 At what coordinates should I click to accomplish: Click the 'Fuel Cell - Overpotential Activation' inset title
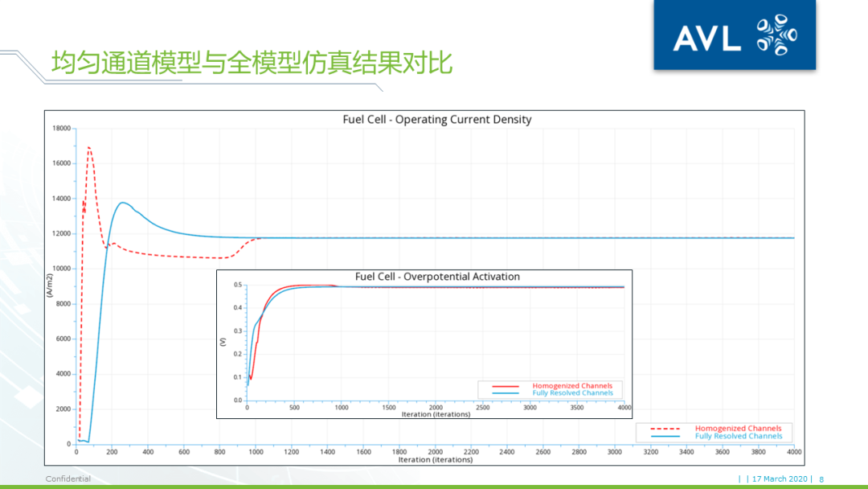tap(436, 277)
